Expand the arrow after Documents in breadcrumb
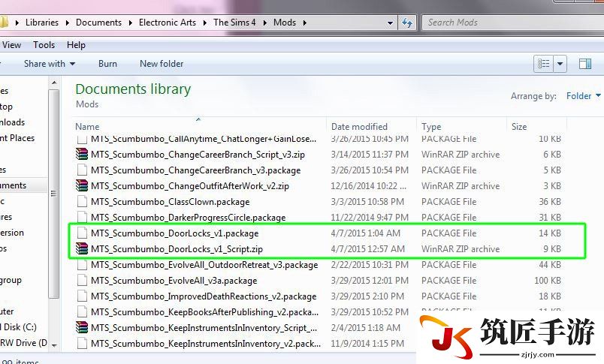 coord(131,23)
